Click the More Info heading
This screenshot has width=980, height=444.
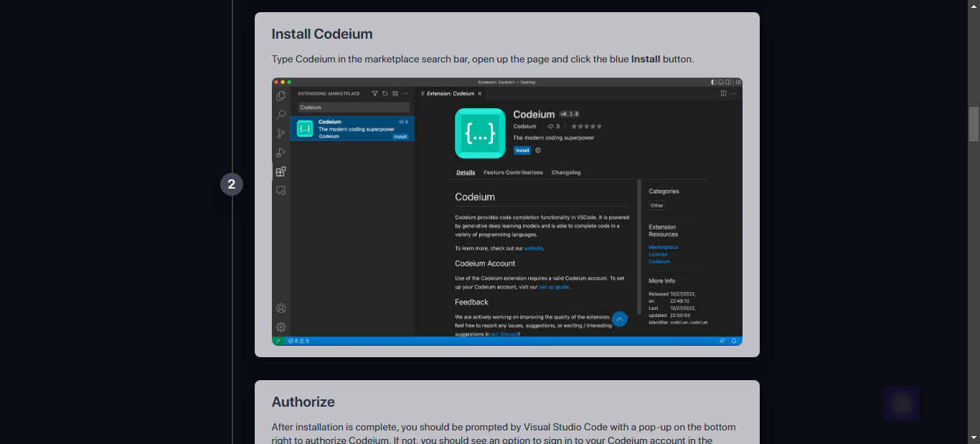click(x=662, y=281)
